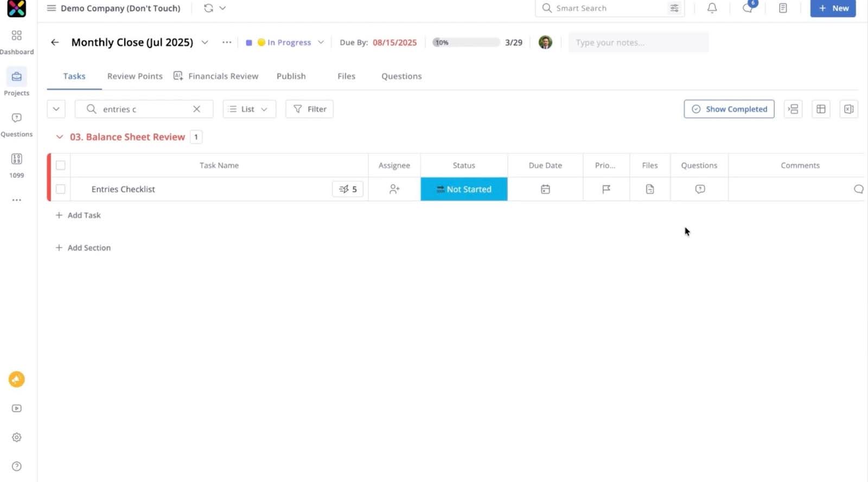The image size is (868, 482).
Task: Click the notifications bell icon
Action: (x=712, y=8)
